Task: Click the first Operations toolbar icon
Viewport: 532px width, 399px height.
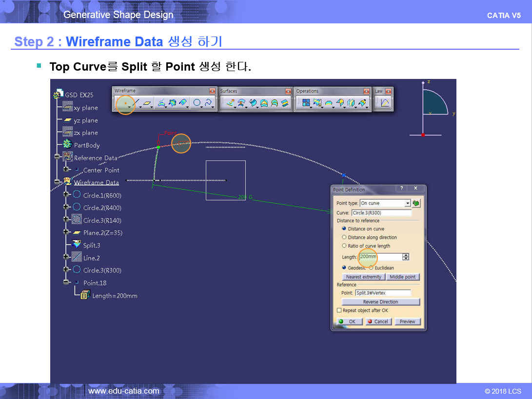Action: 306,103
